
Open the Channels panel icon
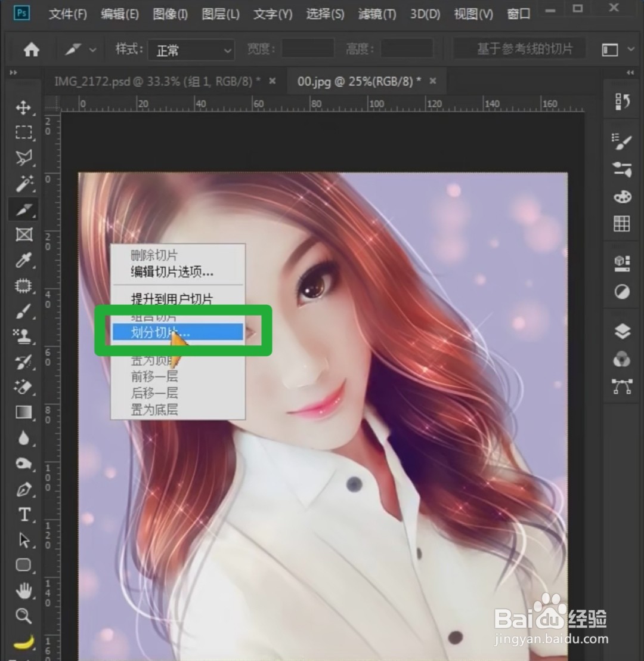[x=622, y=359]
